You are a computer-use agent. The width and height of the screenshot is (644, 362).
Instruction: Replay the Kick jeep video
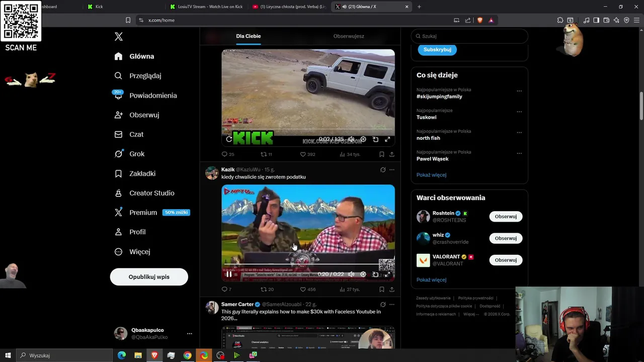coord(229,139)
